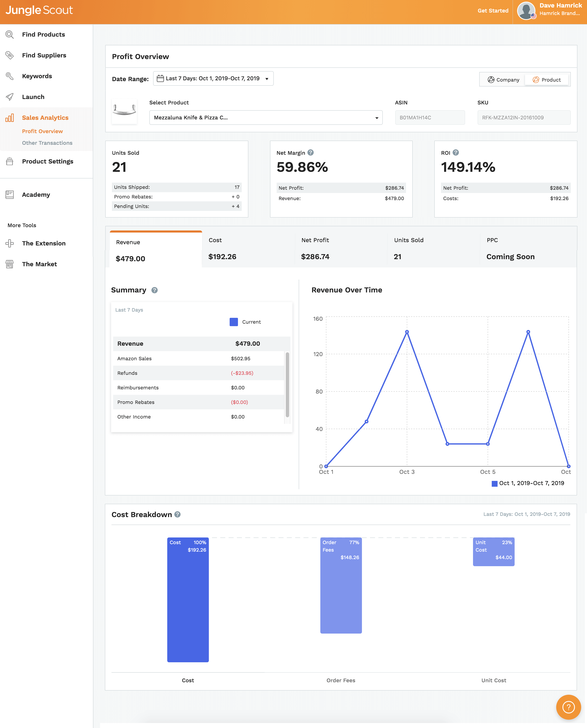Open The Extension tool link
The width and height of the screenshot is (587, 728).
[x=44, y=243]
